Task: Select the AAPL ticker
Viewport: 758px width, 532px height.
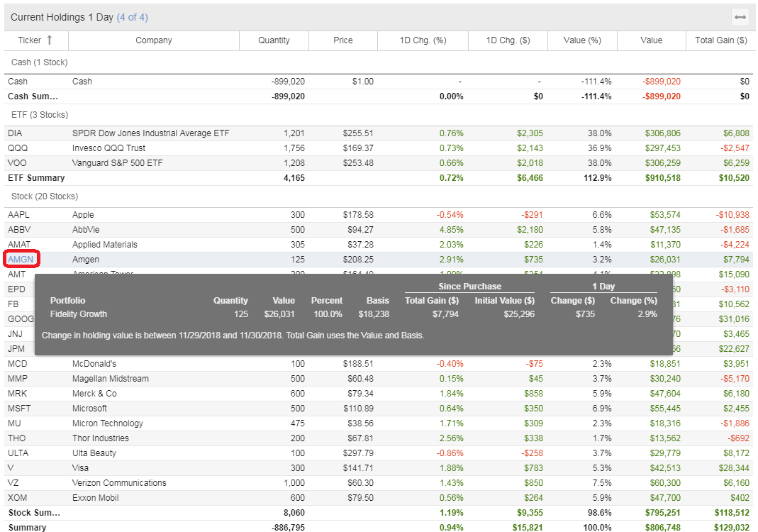Action: click(19, 215)
